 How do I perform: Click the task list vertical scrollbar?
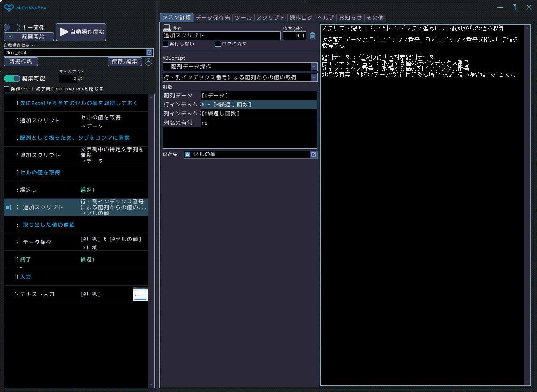pyautogui.click(x=151, y=239)
